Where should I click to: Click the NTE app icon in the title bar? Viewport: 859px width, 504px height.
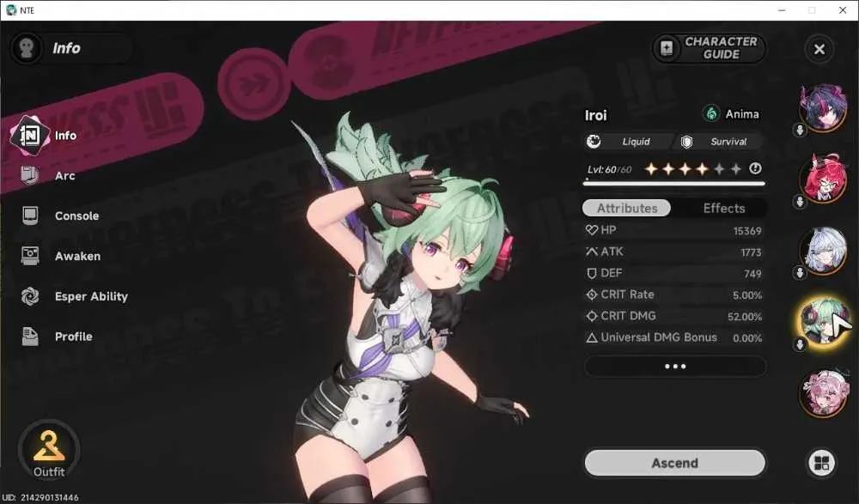[x=11, y=9]
